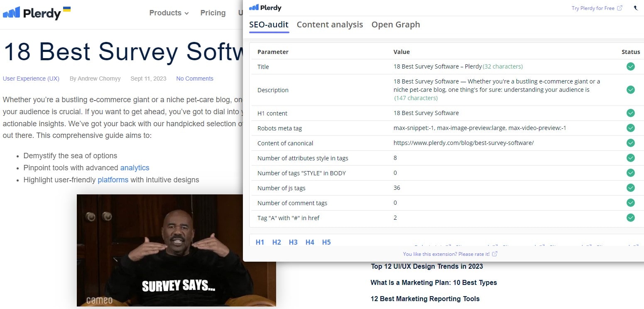Click the canonical URL value in the table
The image size is (644, 309).
coord(463,143)
